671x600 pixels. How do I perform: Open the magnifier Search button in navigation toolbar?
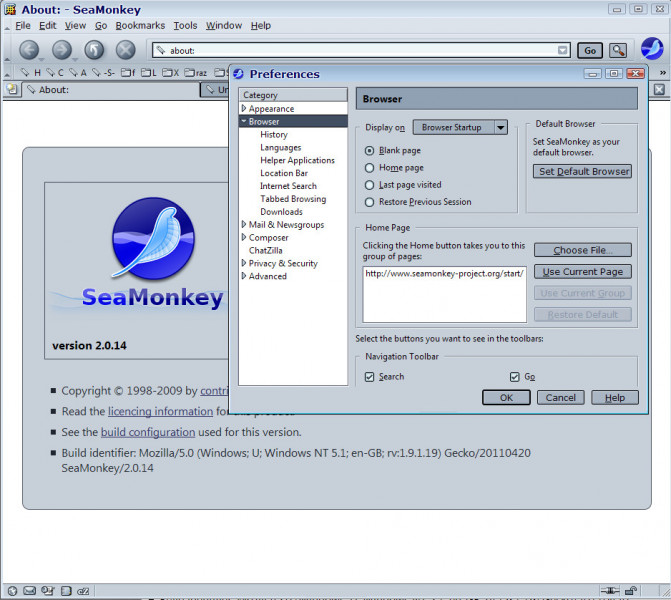pos(618,50)
